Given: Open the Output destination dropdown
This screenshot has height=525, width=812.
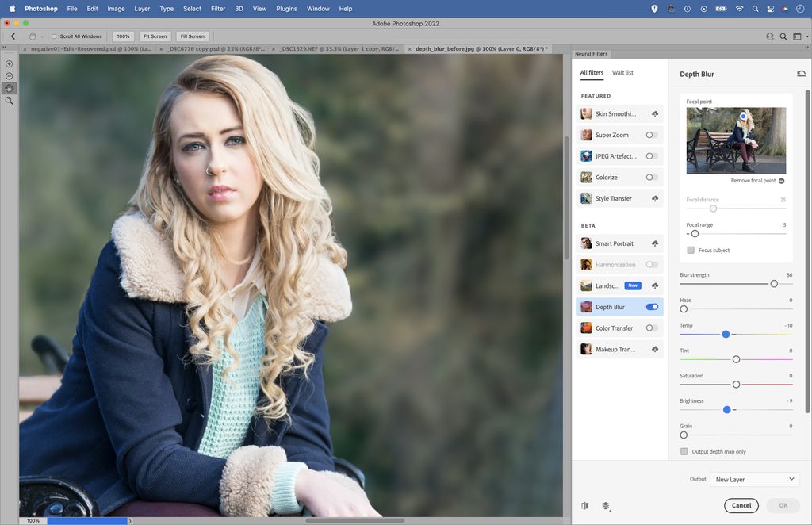Looking at the screenshot, I should [x=753, y=478].
